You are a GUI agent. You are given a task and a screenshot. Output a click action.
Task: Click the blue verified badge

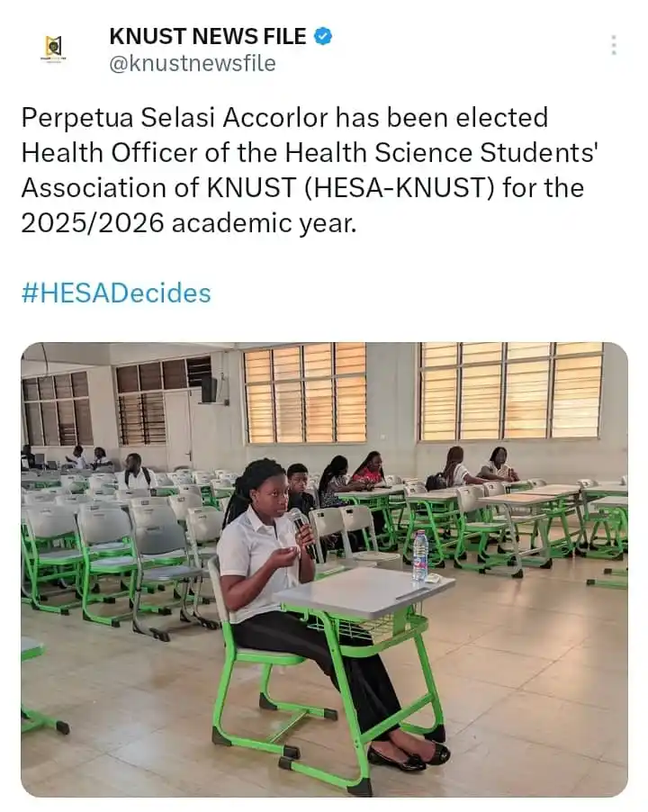pos(323,36)
